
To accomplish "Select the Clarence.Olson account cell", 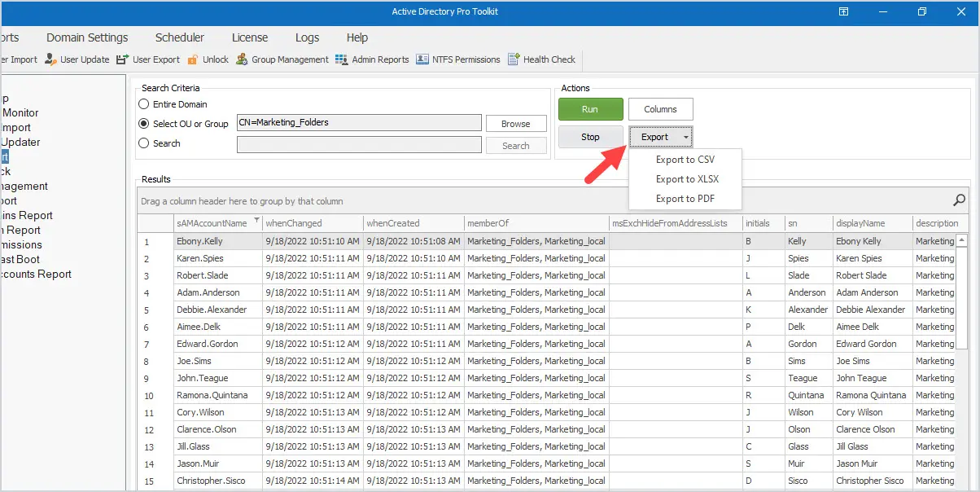I will pyautogui.click(x=217, y=429).
